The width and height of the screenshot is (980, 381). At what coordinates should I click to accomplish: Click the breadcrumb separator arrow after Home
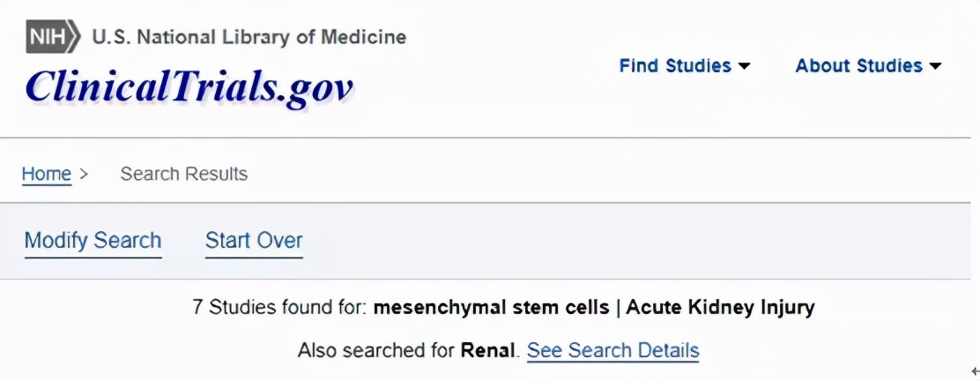coord(84,174)
